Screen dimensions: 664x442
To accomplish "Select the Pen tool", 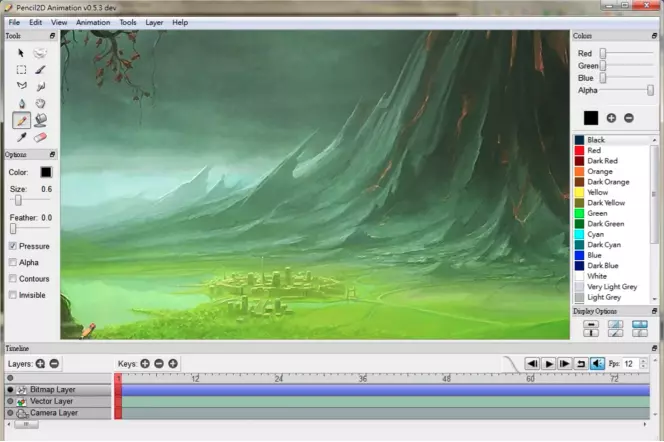I will click(21, 103).
